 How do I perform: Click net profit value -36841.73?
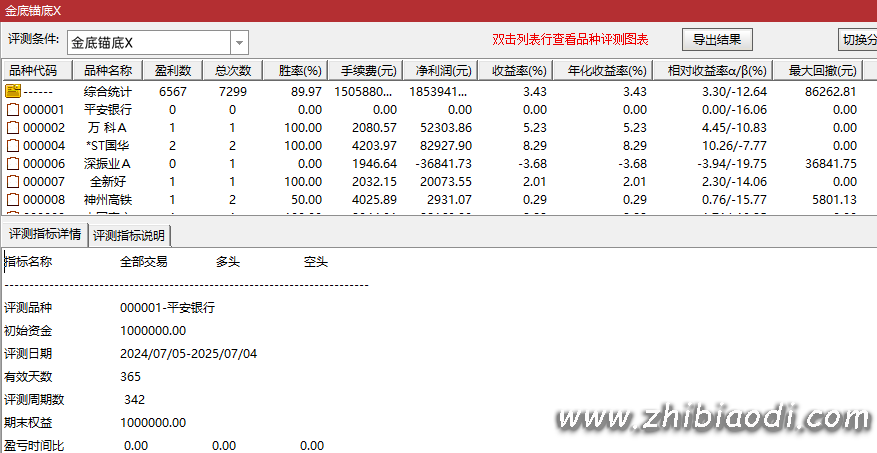coord(443,163)
